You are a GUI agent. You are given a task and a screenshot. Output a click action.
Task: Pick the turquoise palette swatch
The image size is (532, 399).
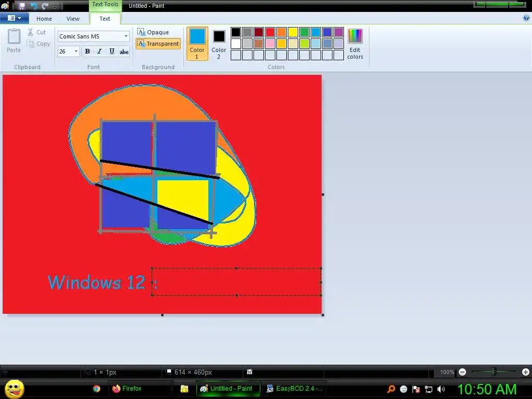click(316, 32)
